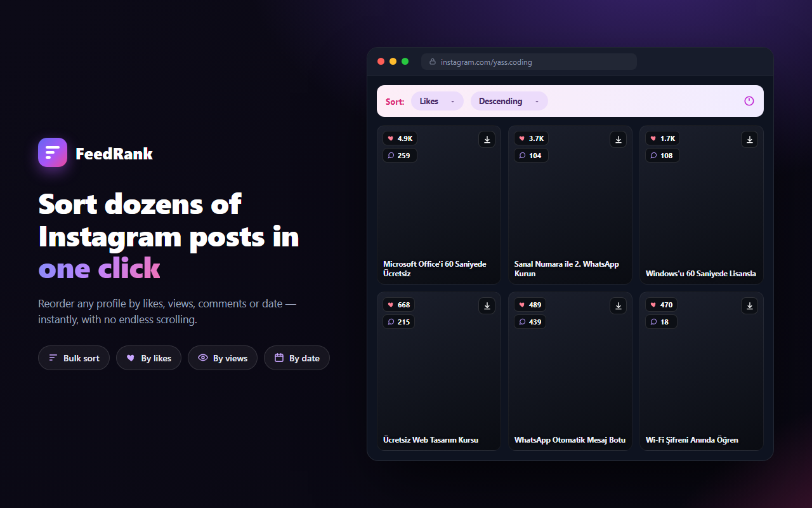Click the yellow minimize dot
812x508 pixels.
click(393, 62)
